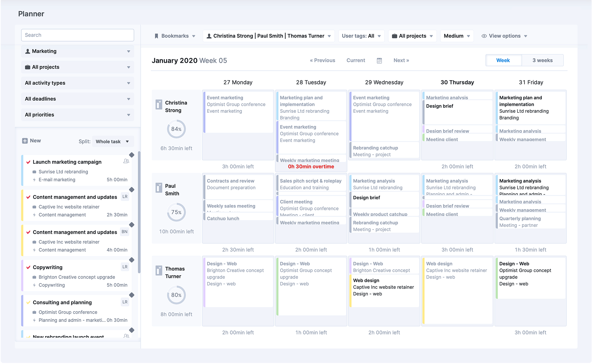592x364 pixels.
Task: Select the 27 Monday column header
Action: click(238, 82)
